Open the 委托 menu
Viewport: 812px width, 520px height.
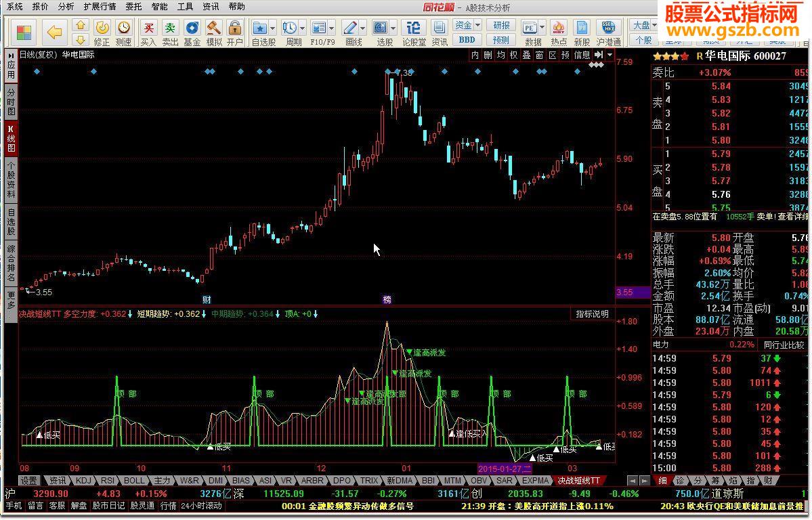pos(133,7)
